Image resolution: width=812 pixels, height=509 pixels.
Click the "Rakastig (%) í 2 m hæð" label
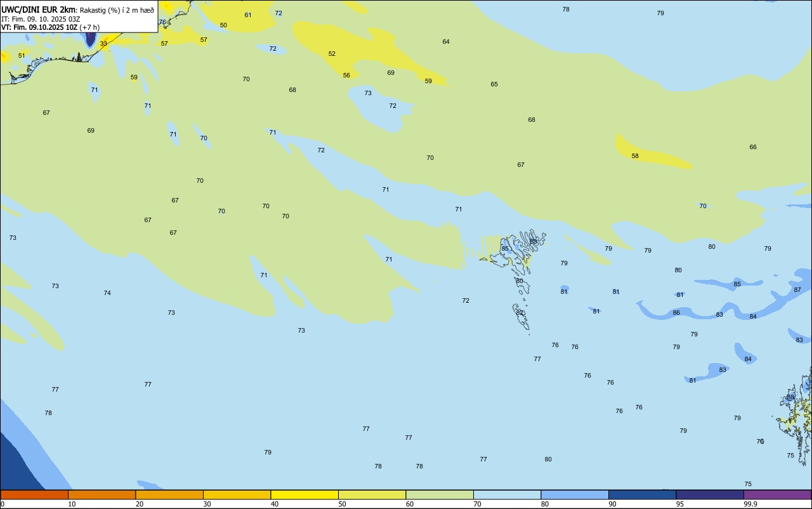tap(117, 10)
